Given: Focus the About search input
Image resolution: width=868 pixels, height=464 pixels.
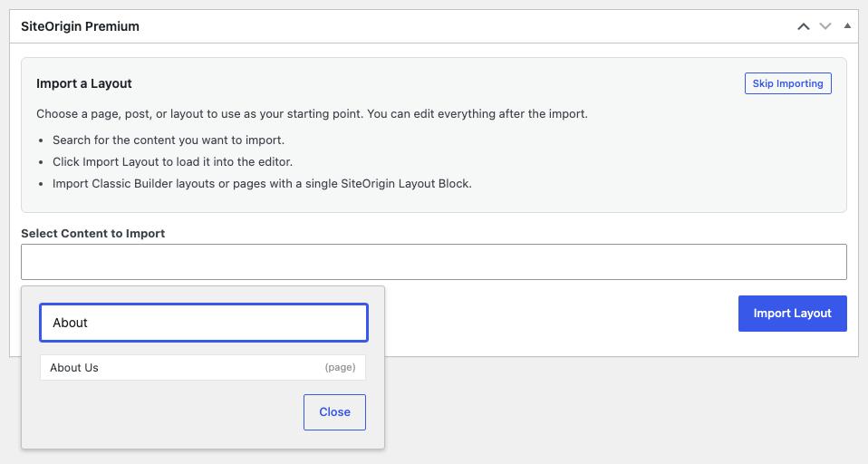Looking at the screenshot, I should [x=204, y=323].
